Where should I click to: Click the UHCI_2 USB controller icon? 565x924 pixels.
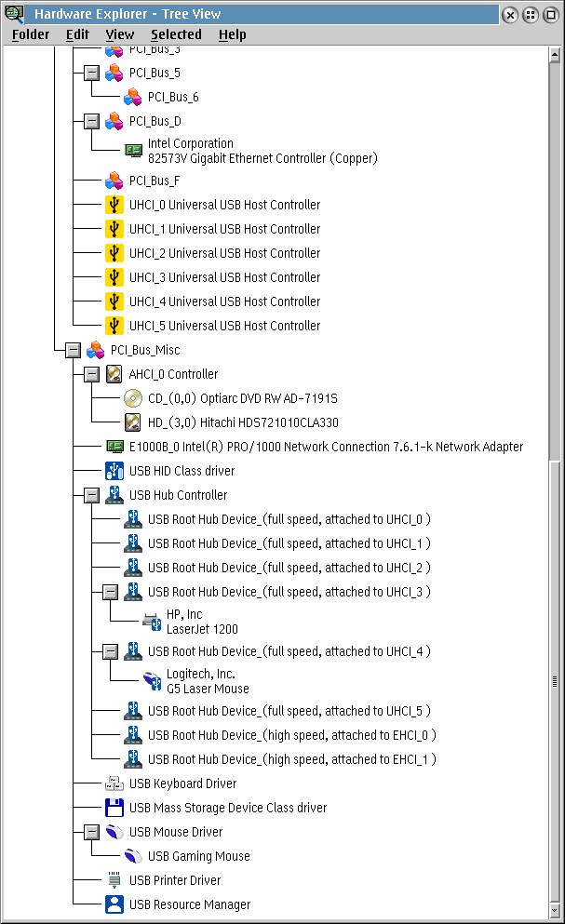pos(114,253)
